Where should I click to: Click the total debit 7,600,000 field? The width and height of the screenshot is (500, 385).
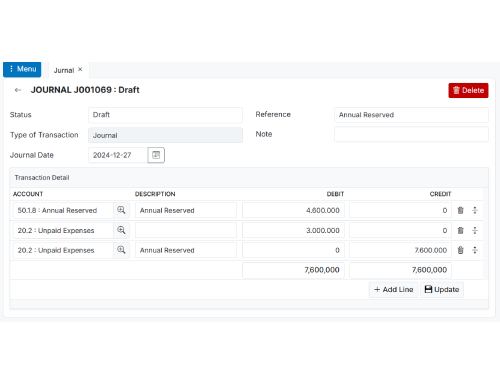click(x=293, y=270)
